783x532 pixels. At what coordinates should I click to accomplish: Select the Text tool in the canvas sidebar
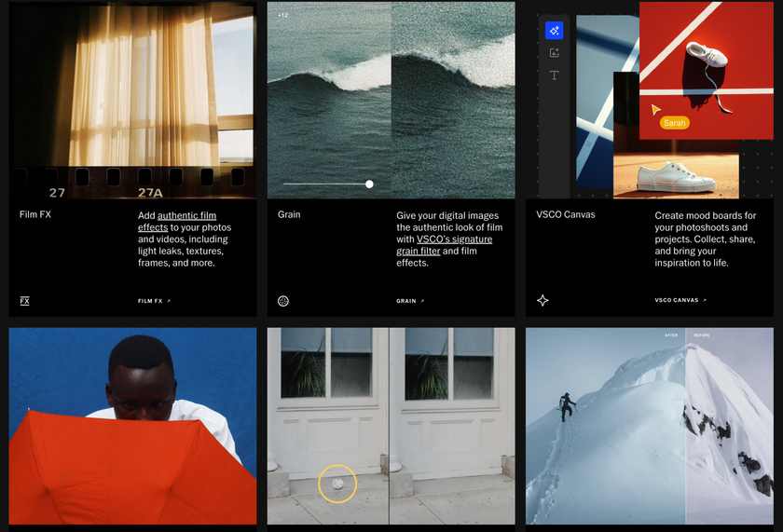[x=555, y=75]
